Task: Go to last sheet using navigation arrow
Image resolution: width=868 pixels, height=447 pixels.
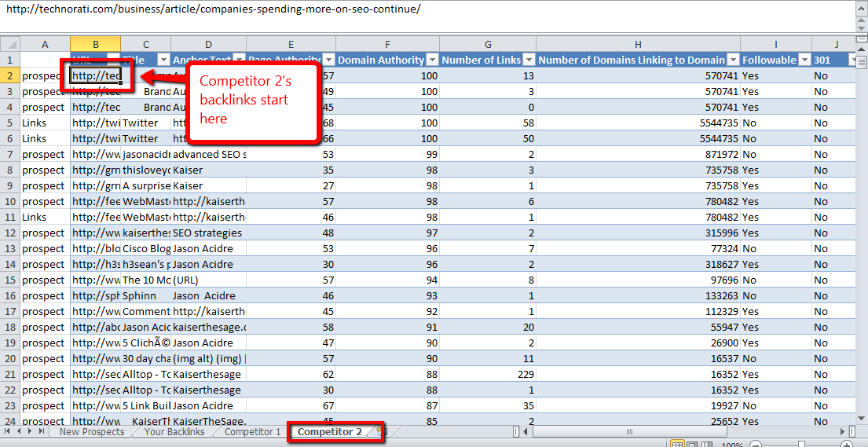Action: [x=41, y=432]
